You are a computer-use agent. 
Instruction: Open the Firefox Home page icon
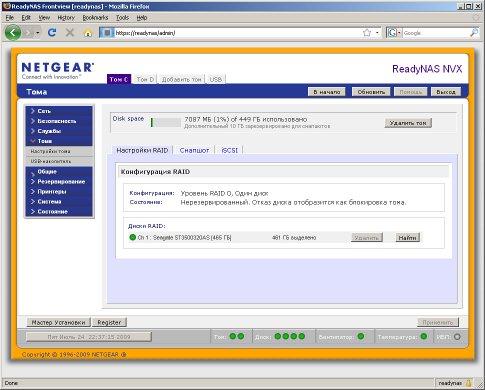[x=88, y=33]
